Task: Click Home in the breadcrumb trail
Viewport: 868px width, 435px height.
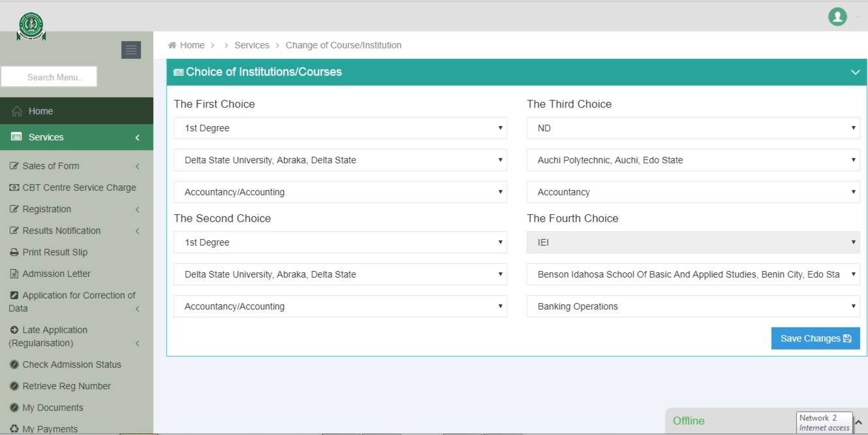Action: [193, 45]
